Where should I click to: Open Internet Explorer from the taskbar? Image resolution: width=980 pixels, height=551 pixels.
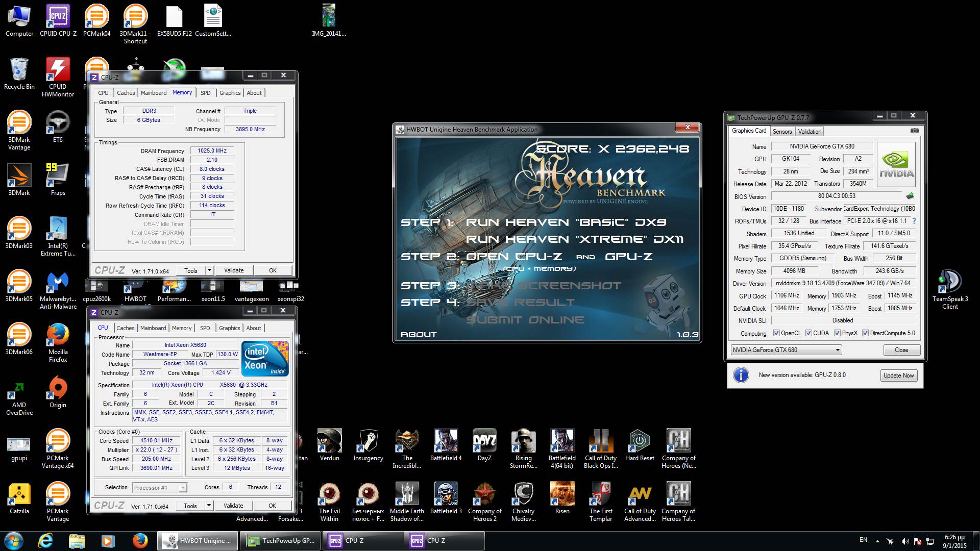point(45,540)
